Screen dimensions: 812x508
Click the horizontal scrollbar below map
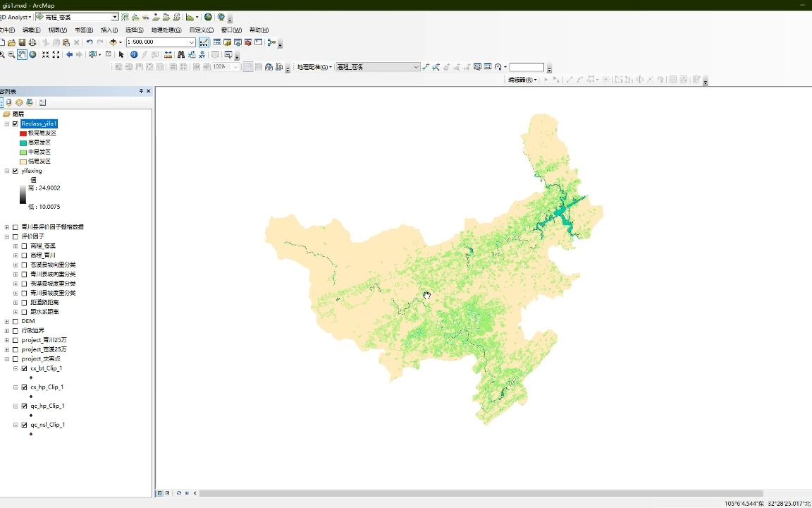point(481,493)
